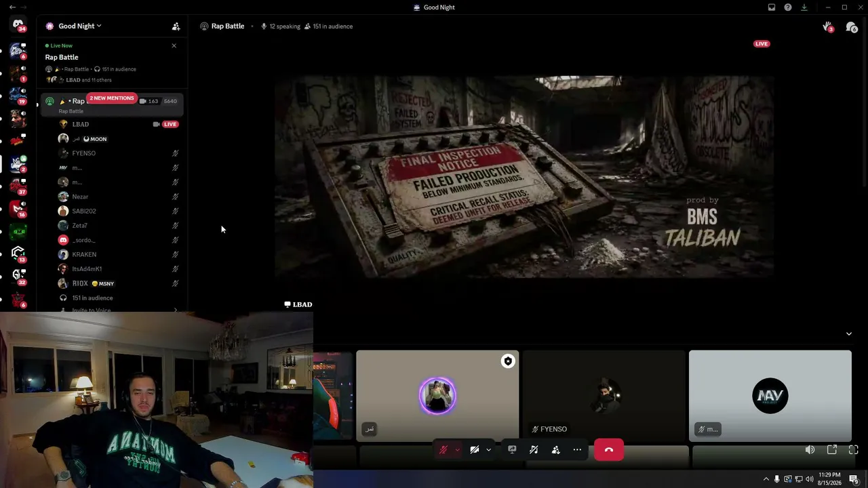Image resolution: width=868 pixels, height=488 pixels.
Task: Open raised hand requests with badge 3
Action: click(828, 27)
